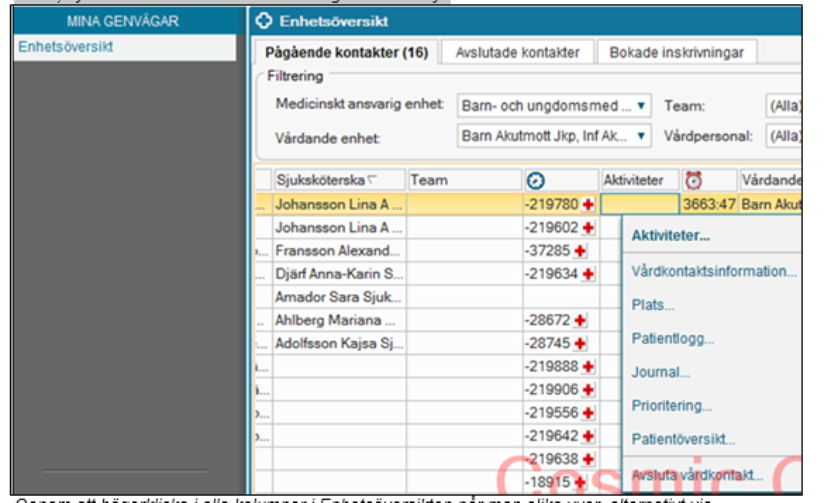This screenshot has width=827, height=503.
Task: Click red cross icon next to -219888
Action: coord(589,366)
